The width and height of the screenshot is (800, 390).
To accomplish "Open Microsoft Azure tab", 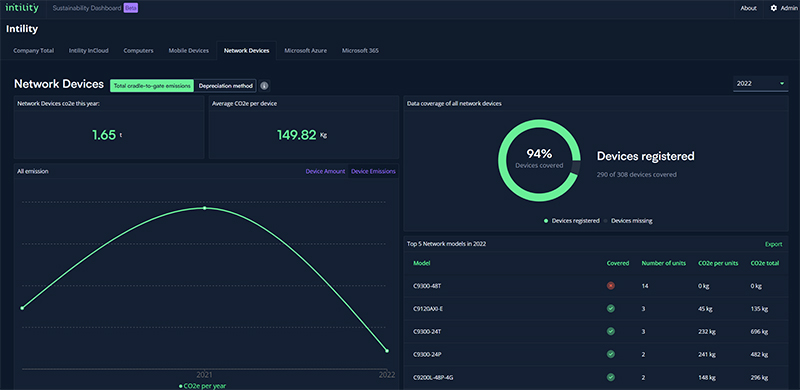I will click(x=306, y=51).
